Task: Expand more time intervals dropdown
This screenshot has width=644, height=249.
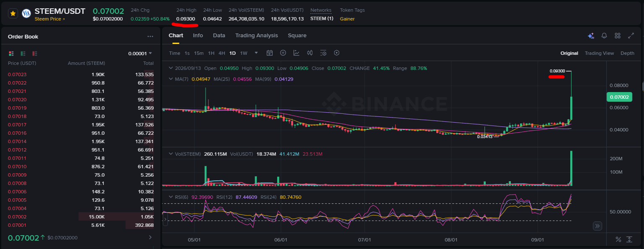Action: [x=256, y=53]
